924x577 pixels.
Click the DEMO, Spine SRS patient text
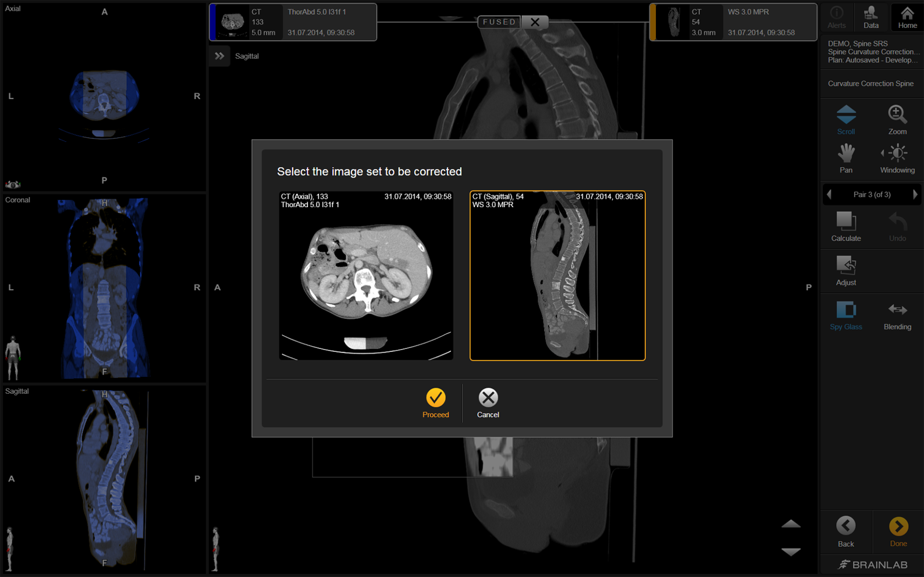coord(858,44)
